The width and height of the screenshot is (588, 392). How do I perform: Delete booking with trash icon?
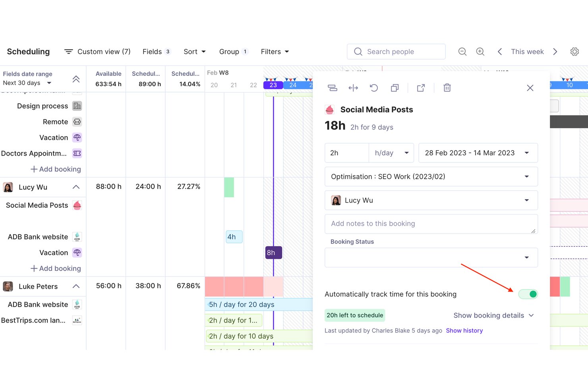[x=447, y=88]
